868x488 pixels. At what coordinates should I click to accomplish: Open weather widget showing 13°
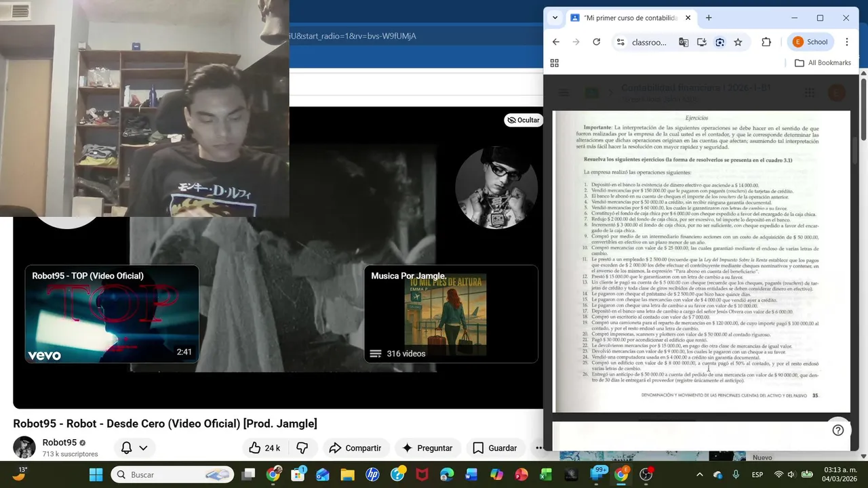(x=20, y=474)
